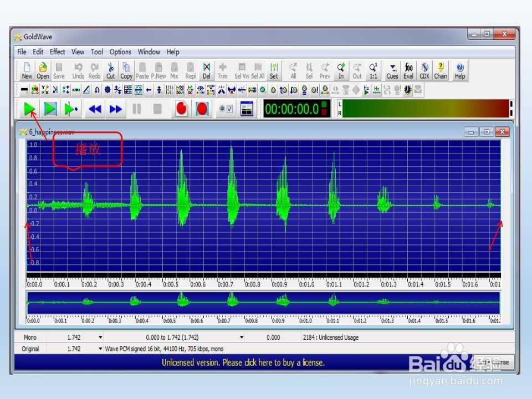Click the level meter bar
Image resolution: width=532 pixels, height=399 pixels.
tap(425, 109)
